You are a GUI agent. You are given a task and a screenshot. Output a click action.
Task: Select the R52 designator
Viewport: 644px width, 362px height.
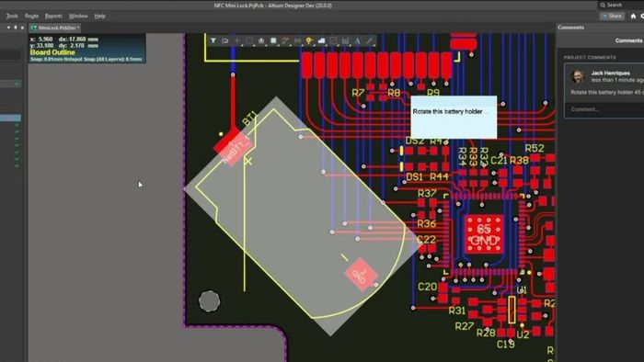tap(535, 149)
